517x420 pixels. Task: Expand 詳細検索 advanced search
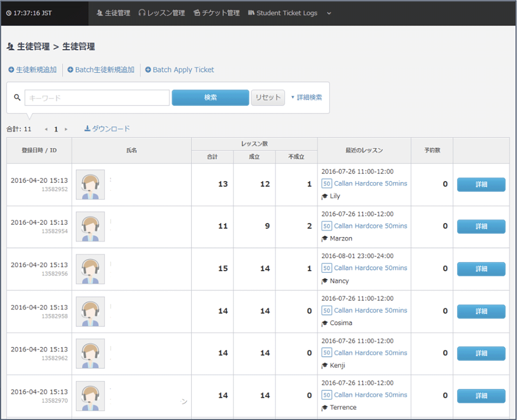tap(306, 97)
